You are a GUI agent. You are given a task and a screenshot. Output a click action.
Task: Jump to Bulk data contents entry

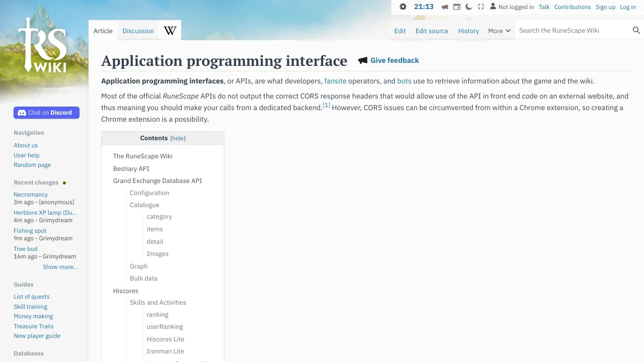pos(144,279)
